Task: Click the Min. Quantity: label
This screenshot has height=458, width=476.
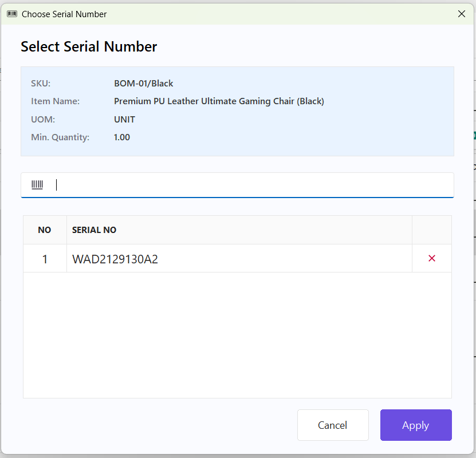Action: (x=60, y=137)
